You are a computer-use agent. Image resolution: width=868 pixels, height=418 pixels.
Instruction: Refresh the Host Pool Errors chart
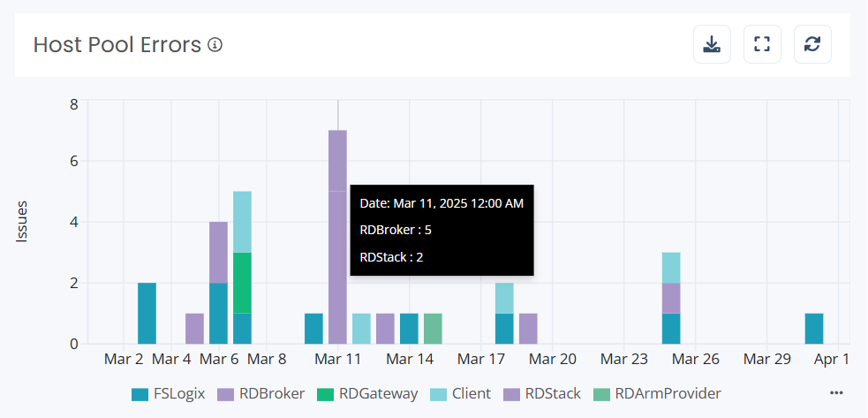click(813, 44)
